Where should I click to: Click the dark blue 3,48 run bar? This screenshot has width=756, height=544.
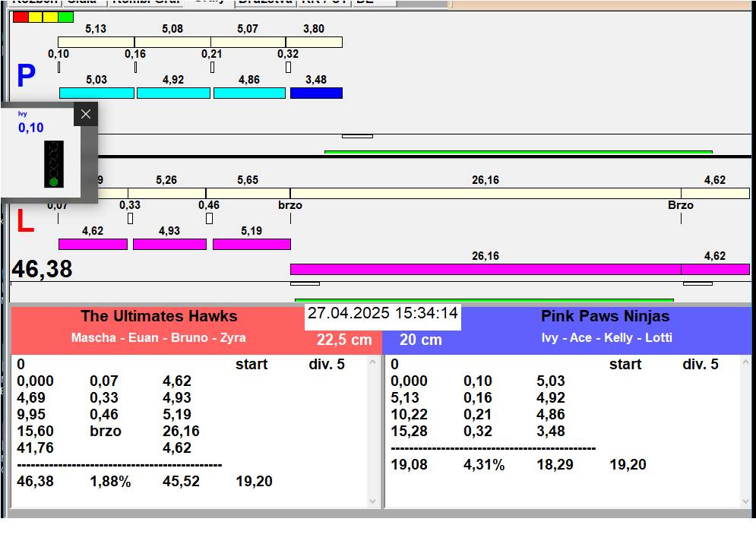pos(316,93)
